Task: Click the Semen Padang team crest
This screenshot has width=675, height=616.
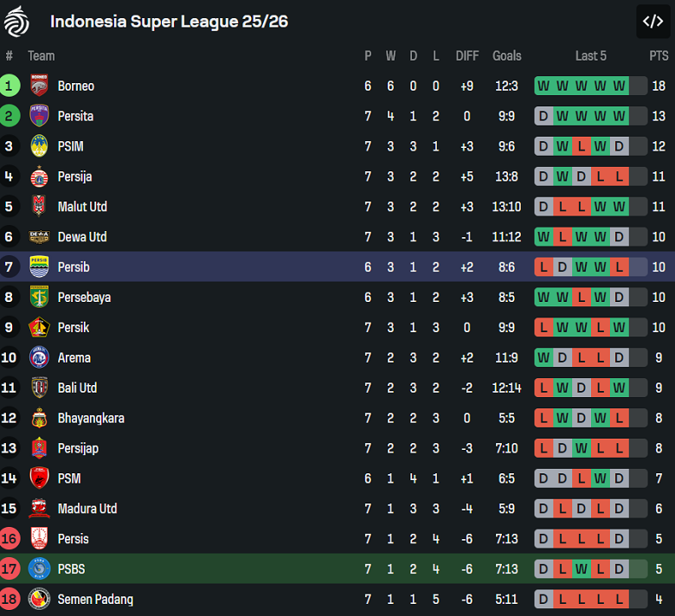Action: [39, 599]
